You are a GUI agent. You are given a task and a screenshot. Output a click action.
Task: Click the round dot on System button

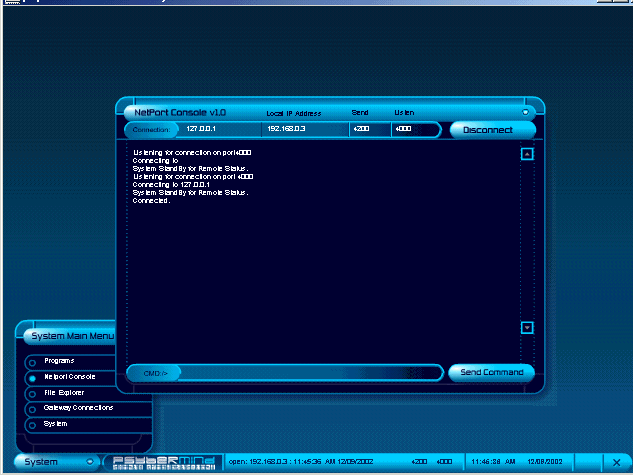point(90,462)
